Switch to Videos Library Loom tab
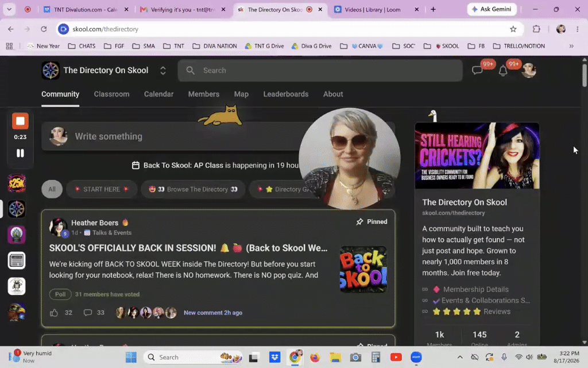 pyautogui.click(x=376, y=9)
